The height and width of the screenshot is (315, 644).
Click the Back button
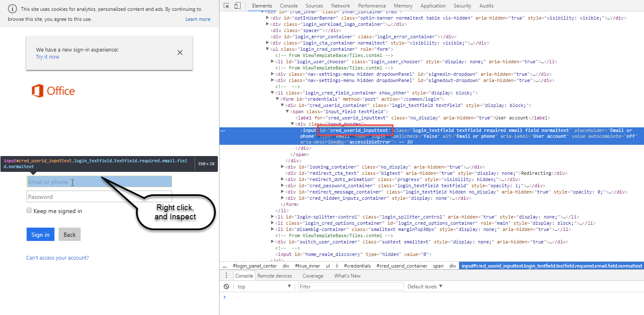(69, 235)
